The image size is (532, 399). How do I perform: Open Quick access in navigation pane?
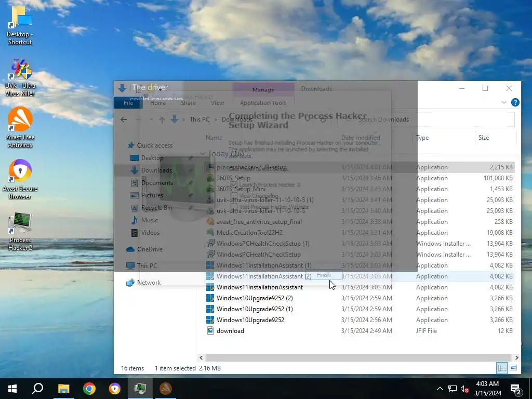(x=150, y=145)
